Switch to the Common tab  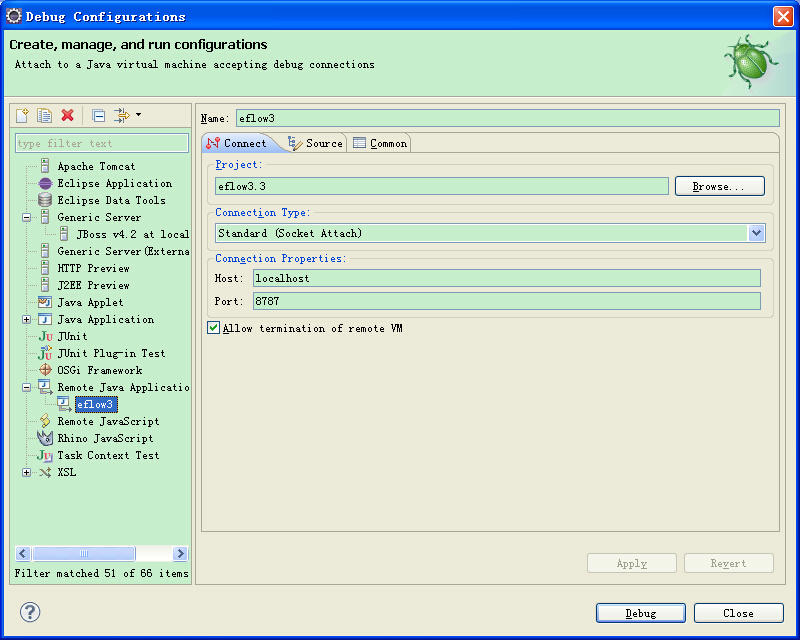381,143
